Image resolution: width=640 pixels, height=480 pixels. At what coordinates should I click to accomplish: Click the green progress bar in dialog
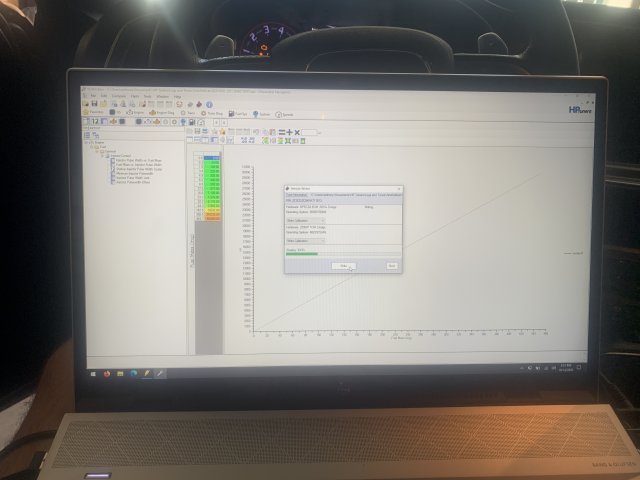(302, 254)
